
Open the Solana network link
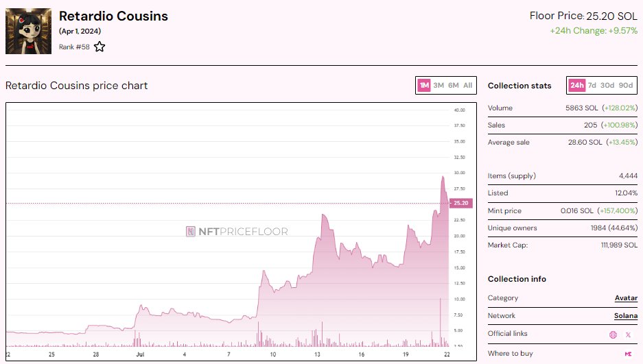(x=626, y=316)
